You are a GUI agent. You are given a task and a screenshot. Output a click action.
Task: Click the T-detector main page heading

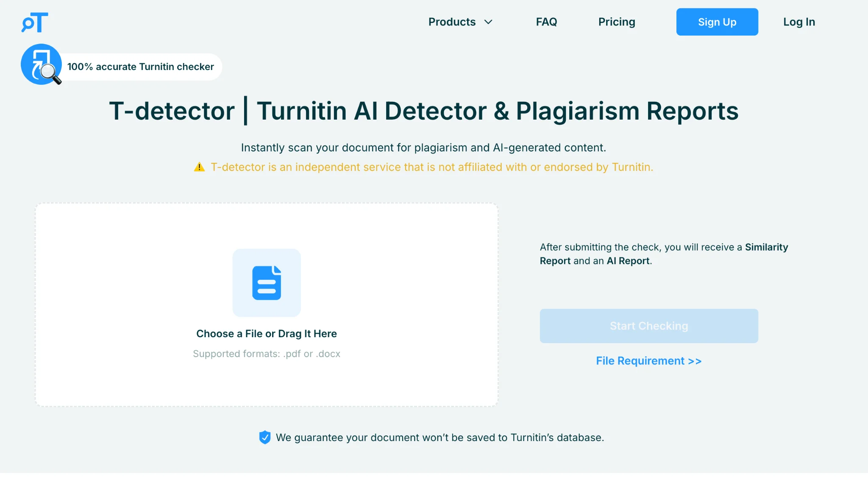click(x=424, y=111)
